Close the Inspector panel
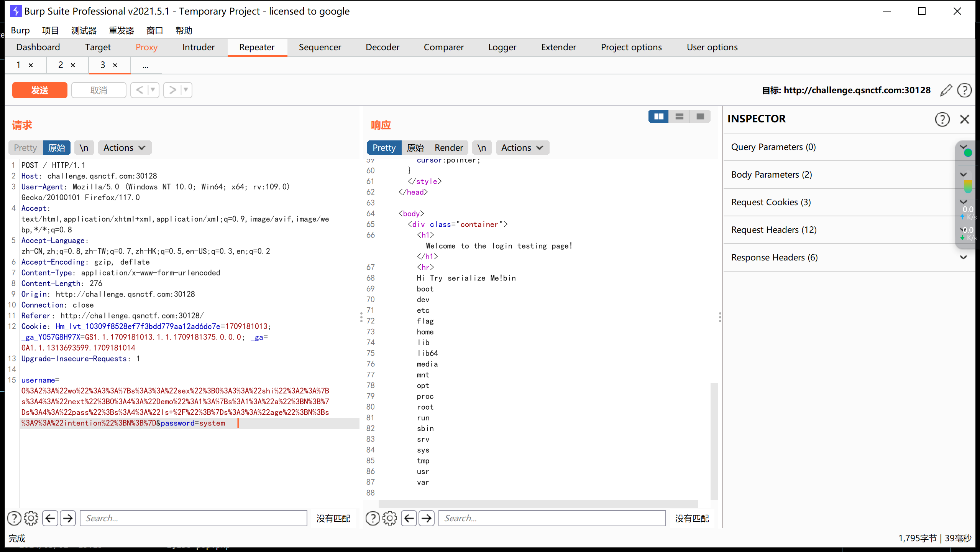The width and height of the screenshot is (980, 552). click(x=964, y=119)
